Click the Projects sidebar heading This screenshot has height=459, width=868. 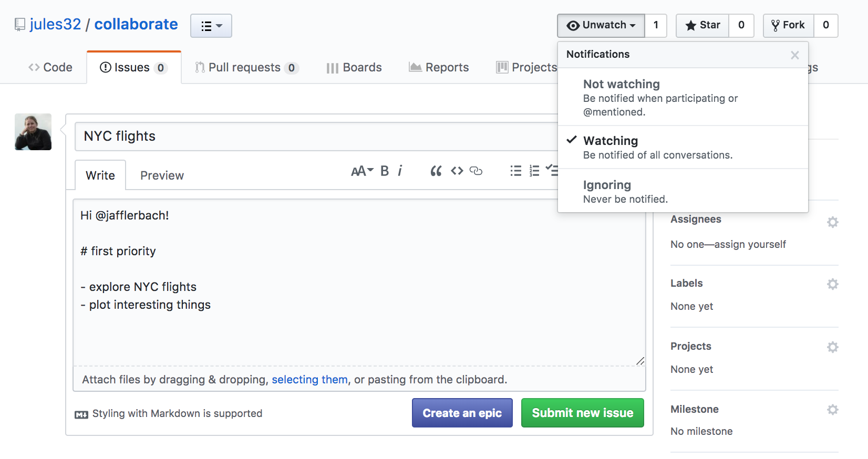tap(690, 346)
